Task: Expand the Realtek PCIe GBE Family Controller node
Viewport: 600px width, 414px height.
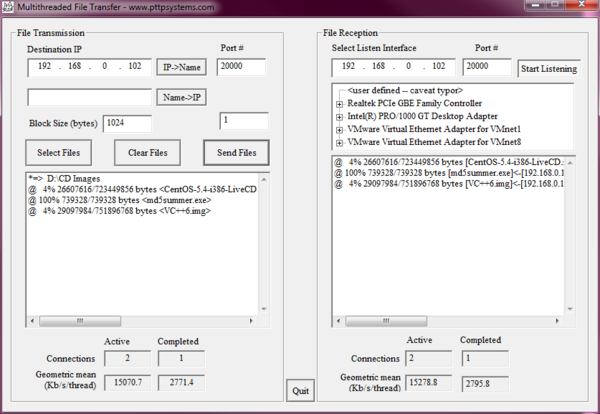Action: click(339, 104)
